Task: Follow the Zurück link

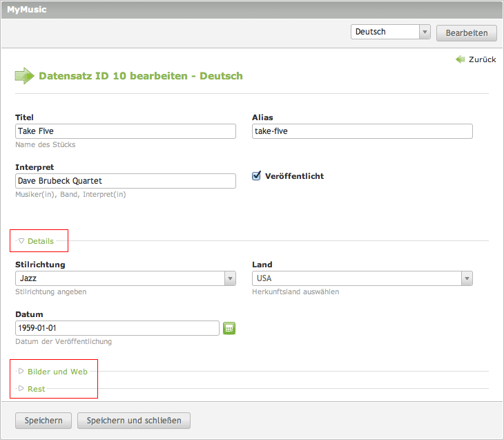Action: point(482,60)
